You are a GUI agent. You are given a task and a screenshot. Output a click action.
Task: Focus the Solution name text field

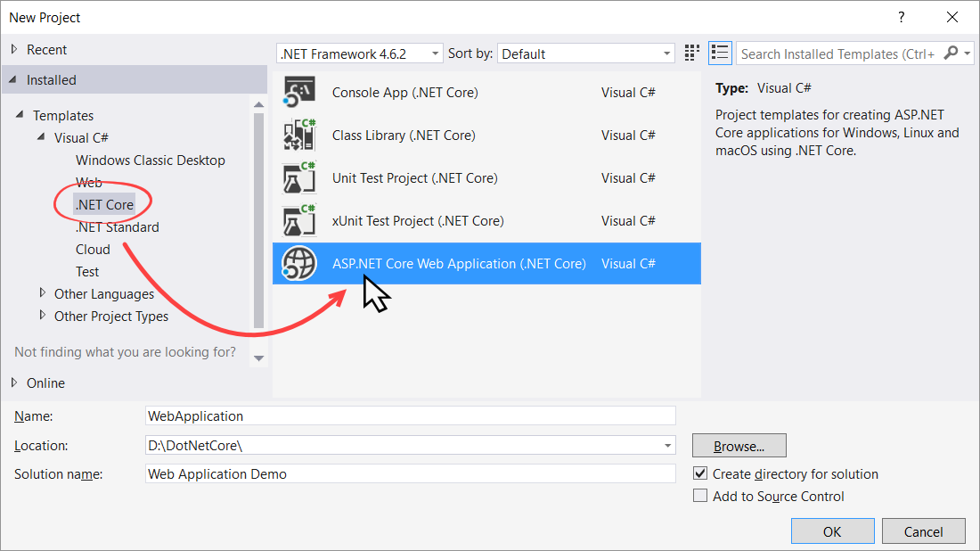[x=410, y=473]
